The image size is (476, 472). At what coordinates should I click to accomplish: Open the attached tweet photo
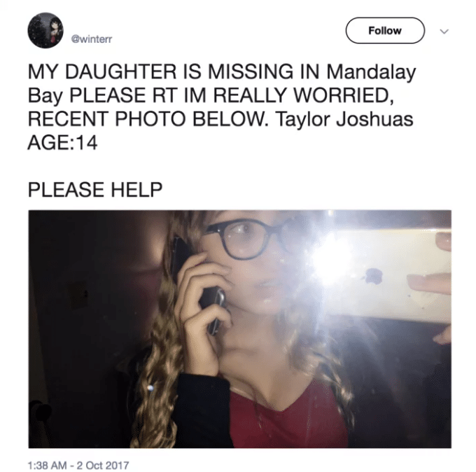click(x=240, y=329)
